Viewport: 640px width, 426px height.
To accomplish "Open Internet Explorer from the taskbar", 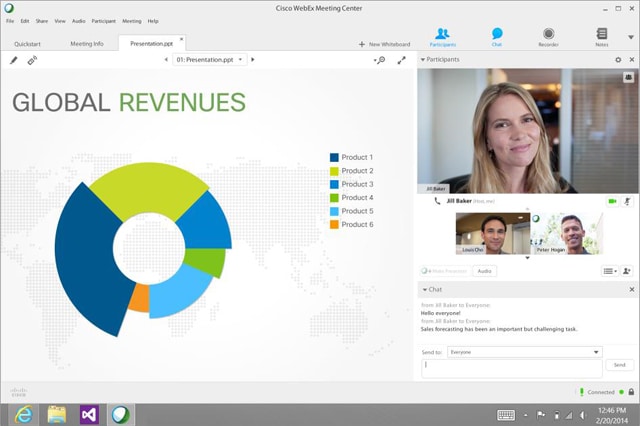I will click(24, 415).
